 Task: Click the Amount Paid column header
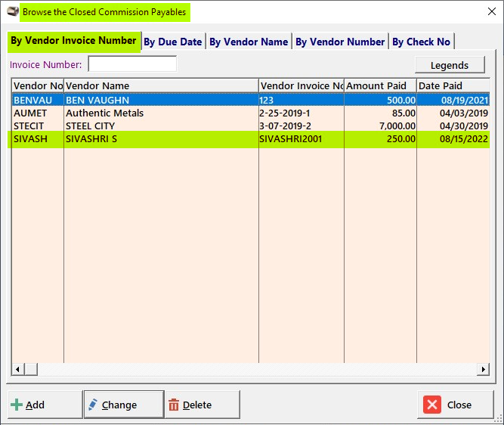click(379, 85)
